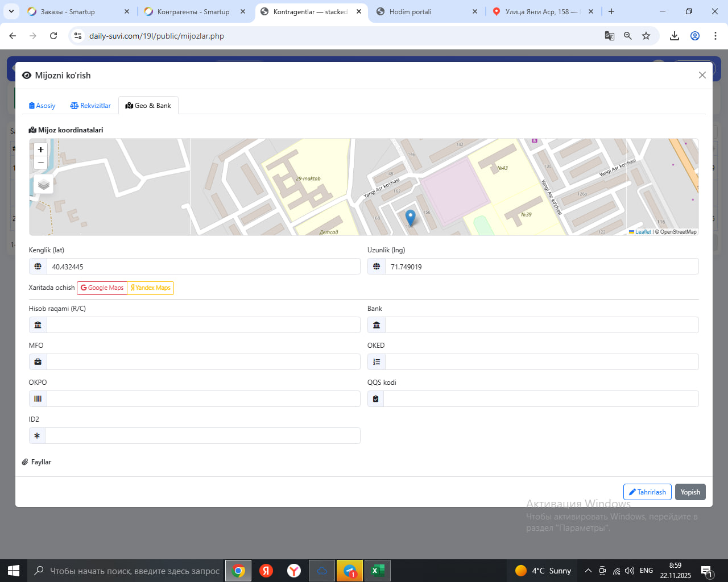
Task: Open Excel from the taskbar
Action: point(377,571)
